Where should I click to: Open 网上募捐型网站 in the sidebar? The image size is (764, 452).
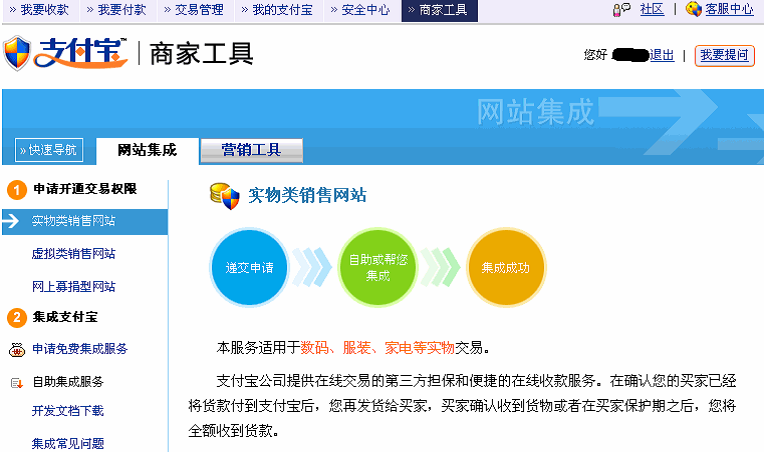[74, 286]
